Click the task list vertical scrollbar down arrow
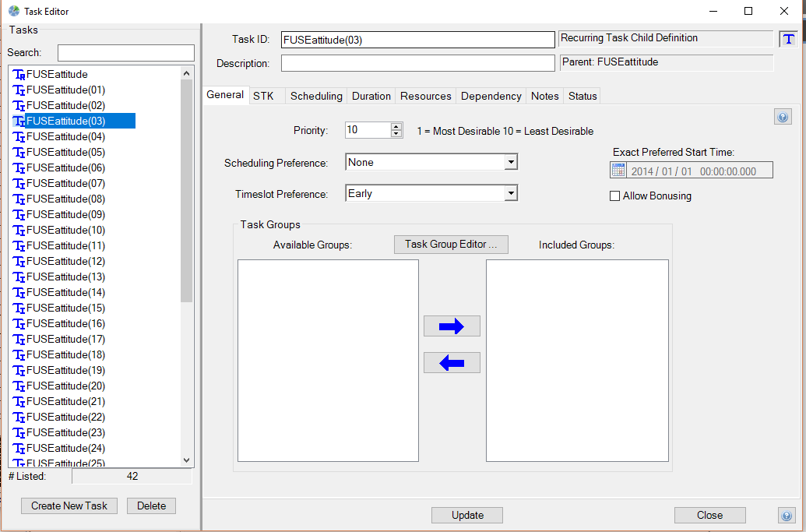This screenshot has height=532, width=806. tap(186, 460)
